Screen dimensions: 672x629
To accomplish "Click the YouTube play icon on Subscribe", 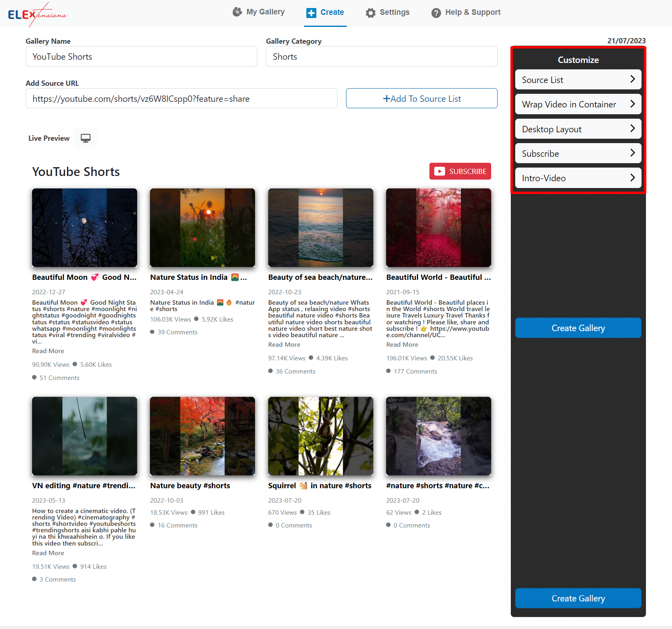I will [439, 171].
